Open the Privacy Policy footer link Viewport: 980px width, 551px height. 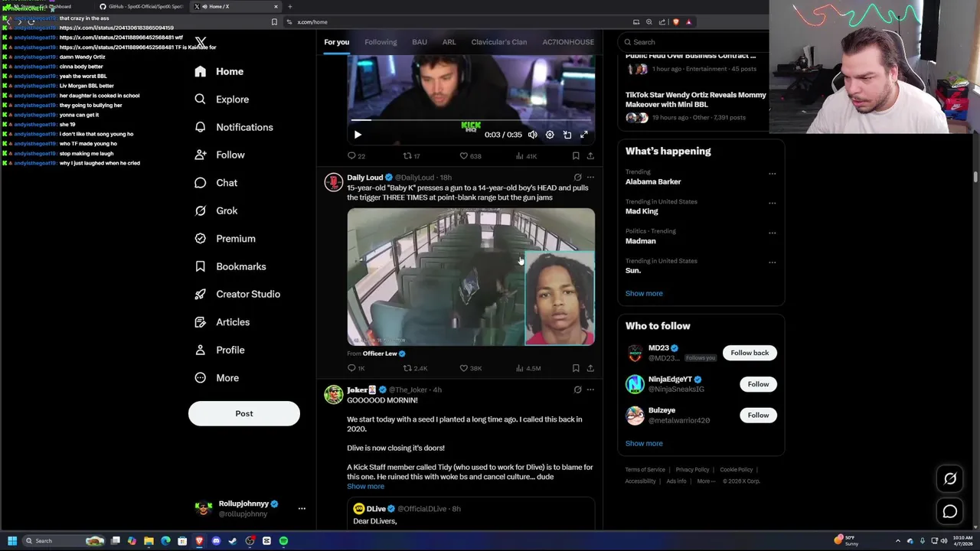692,470
